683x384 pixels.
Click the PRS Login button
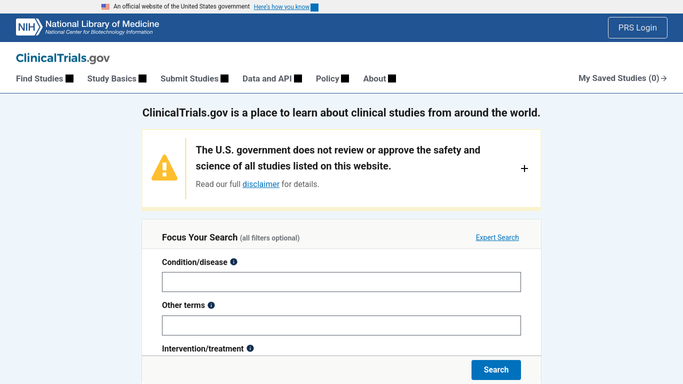(637, 28)
